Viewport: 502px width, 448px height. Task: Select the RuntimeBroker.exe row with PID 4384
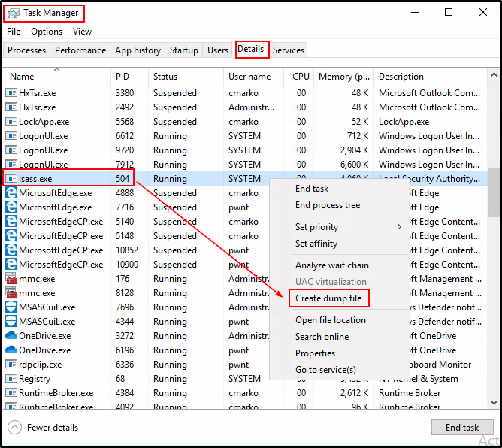click(56, 393)
